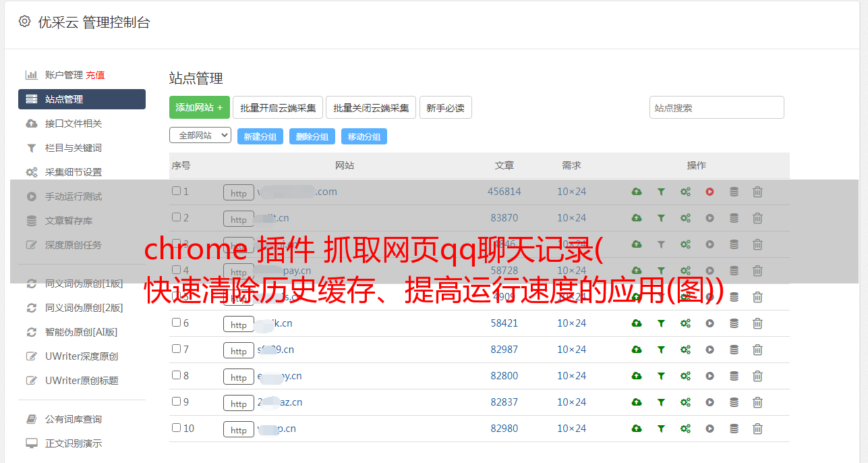Click the trash delete icon in row 9
This screenshot has width=868, height=463.
tap(757, 402)
